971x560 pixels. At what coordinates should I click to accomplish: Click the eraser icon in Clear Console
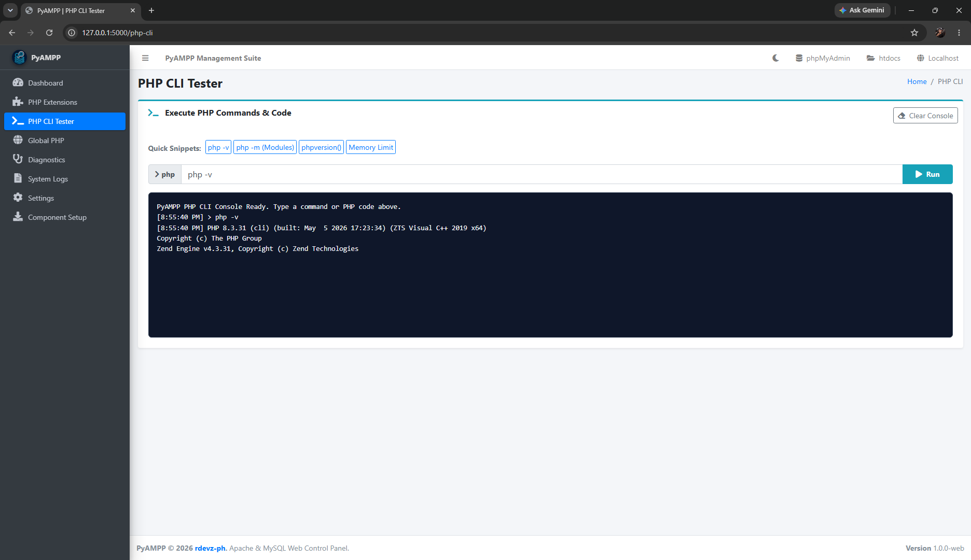pyautogui.click(x=902, y=116)
